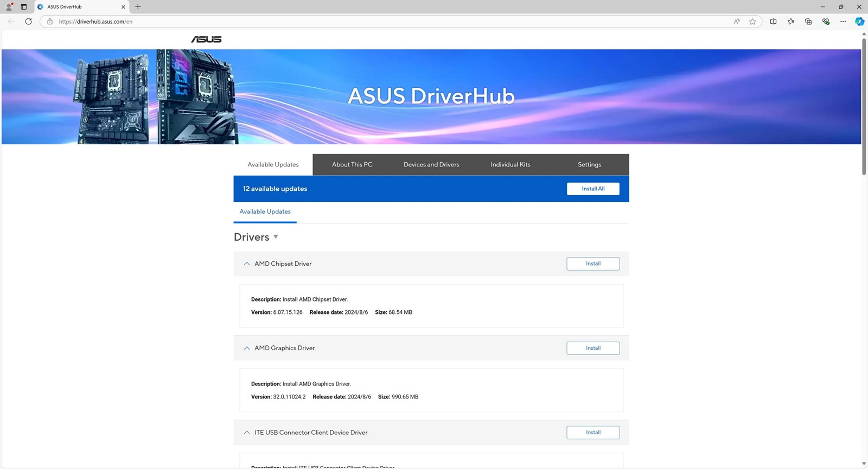Switch to the About This PC tab

point(352,164)
